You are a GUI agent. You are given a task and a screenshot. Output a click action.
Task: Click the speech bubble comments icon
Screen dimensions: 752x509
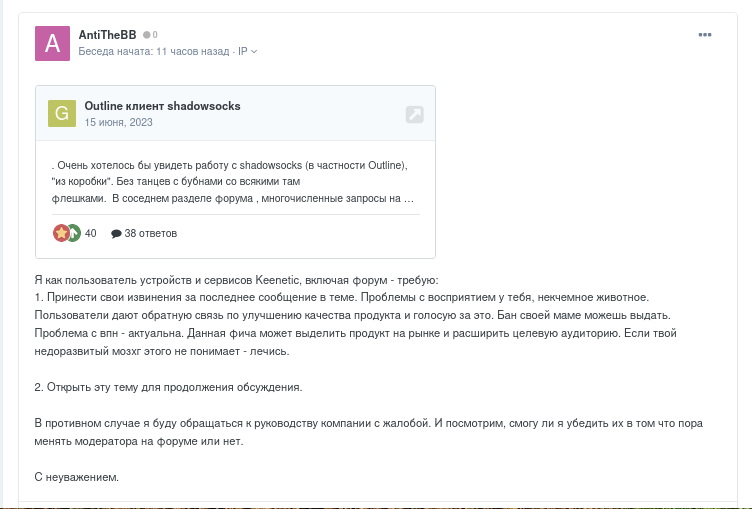click(116, 234)
